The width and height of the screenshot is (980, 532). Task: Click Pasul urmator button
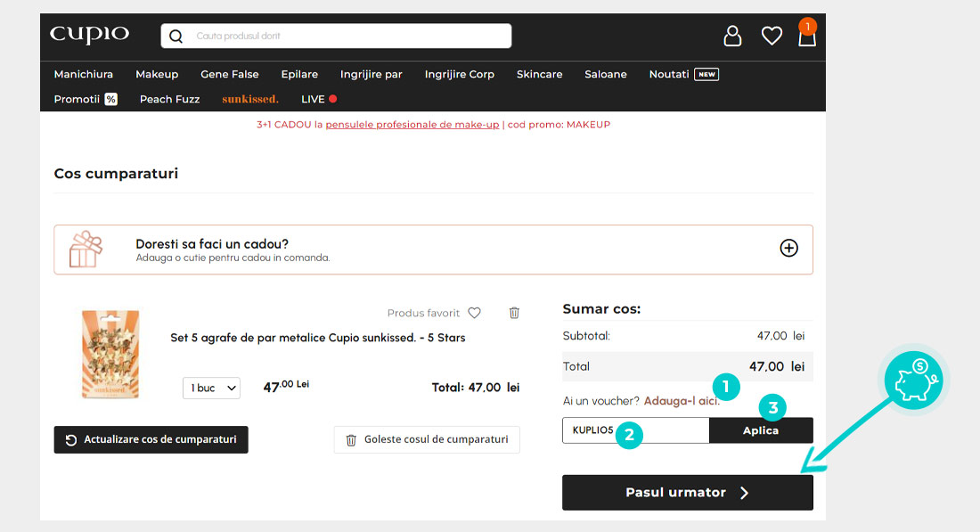pyautogui.click(x=687, y=493)
